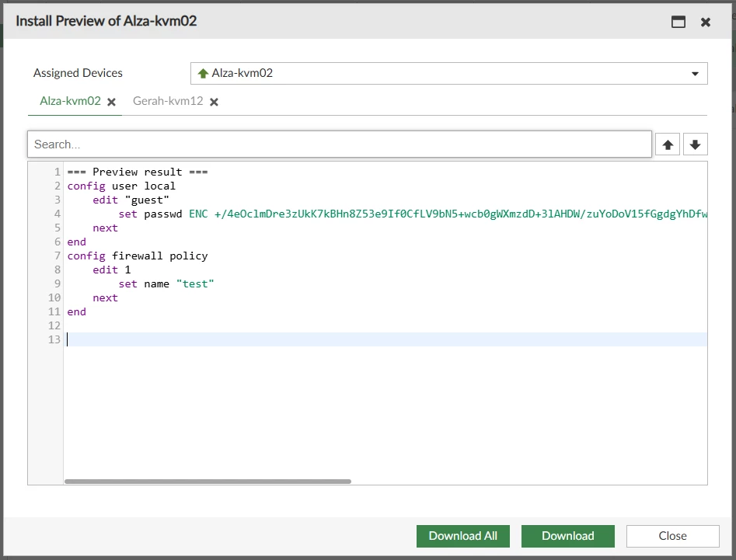Click the 'next' on line 5

click(105, 228)
